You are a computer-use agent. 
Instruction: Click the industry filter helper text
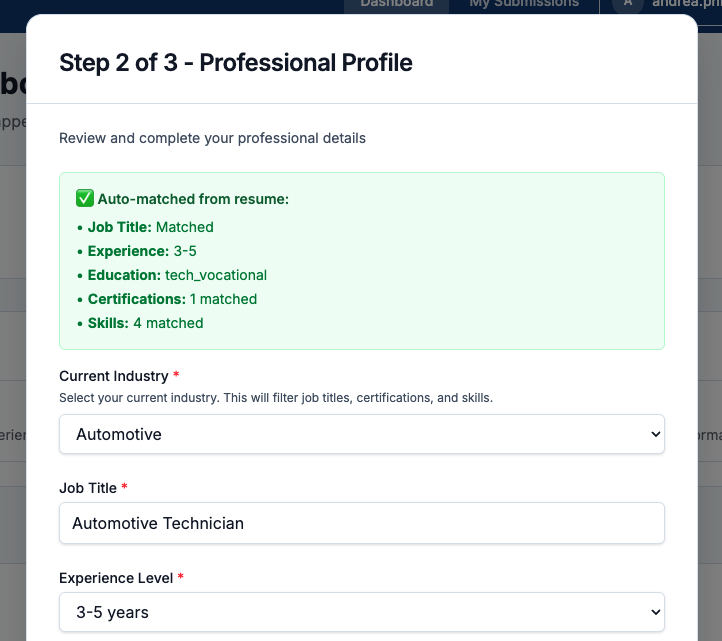click(x=276, y=398)
